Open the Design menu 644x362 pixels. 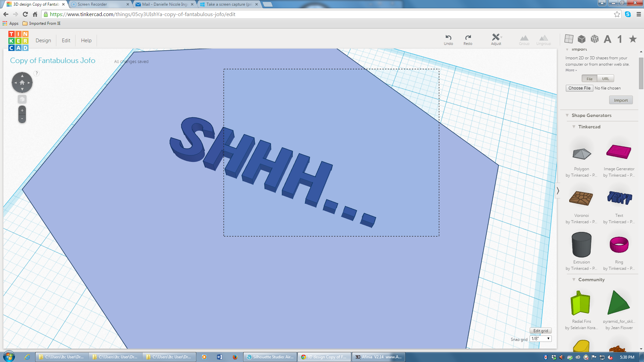(x=43, y=41)
